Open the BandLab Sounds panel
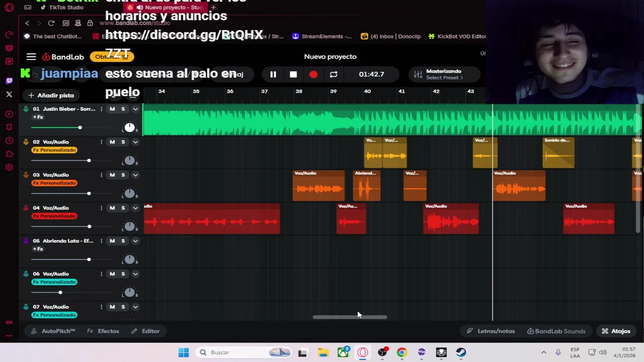Screen dimensions: 644x362 click(x=556, y=331)
